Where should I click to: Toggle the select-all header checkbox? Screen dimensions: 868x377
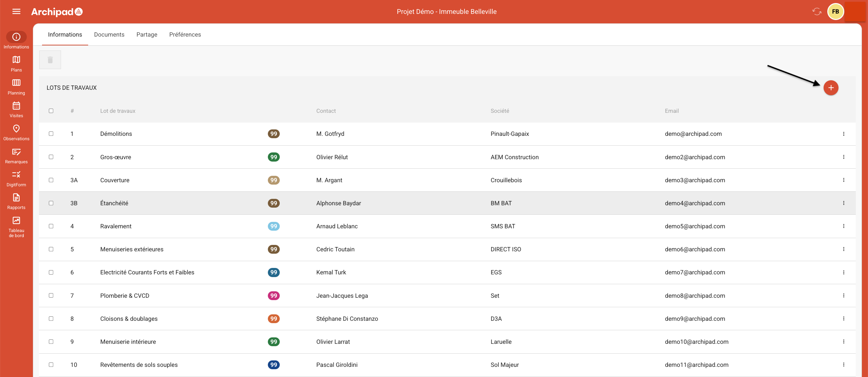click(x=51, y=111)
